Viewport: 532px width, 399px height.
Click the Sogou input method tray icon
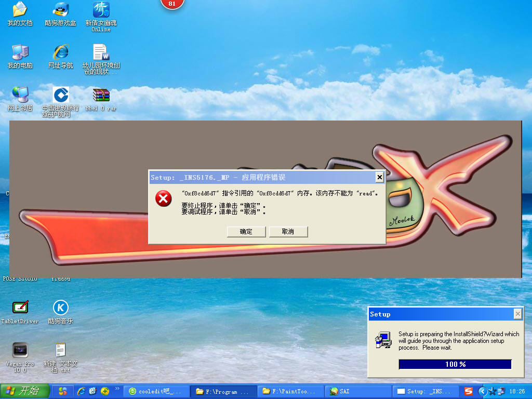pos(469,391)
